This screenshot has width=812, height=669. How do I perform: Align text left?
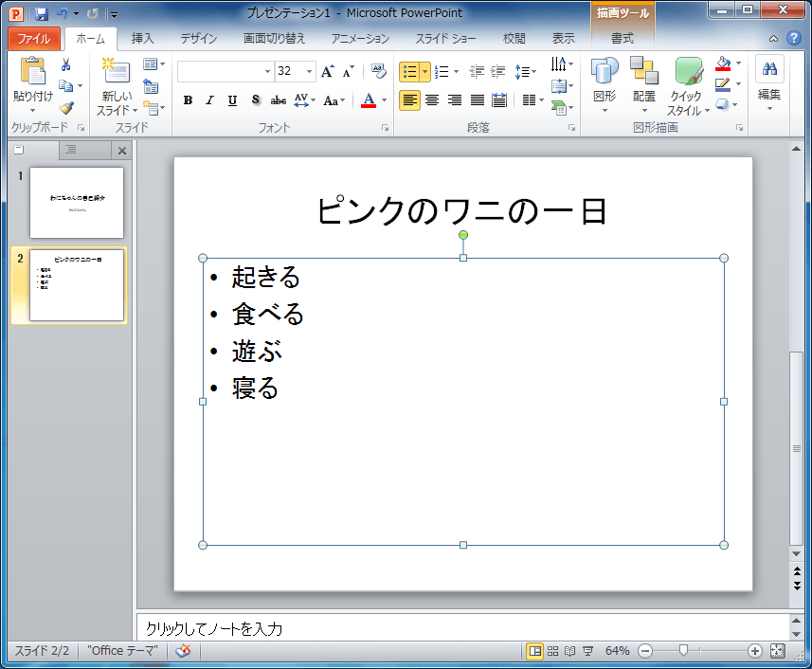tap(409, 99)
